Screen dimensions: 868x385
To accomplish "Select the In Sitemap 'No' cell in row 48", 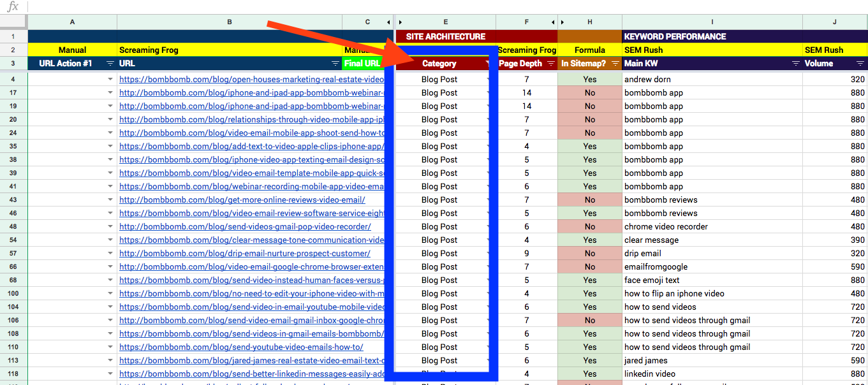I will pos(590,227).
